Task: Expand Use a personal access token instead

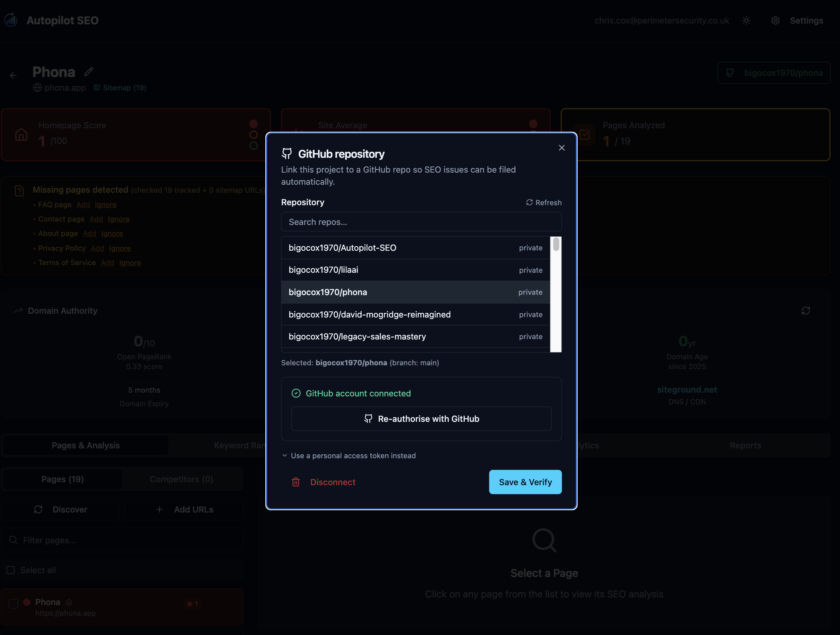Action: [349, 456]
